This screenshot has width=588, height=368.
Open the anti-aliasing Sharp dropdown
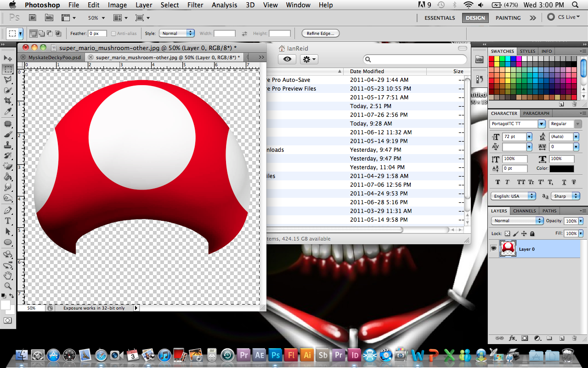click(x=565, y=196)
